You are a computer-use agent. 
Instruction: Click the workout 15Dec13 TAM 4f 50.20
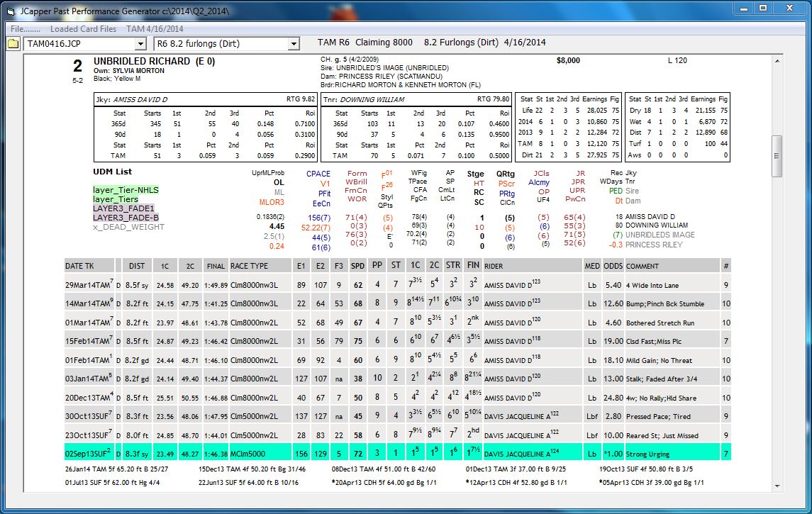click(x=252, y=469)
